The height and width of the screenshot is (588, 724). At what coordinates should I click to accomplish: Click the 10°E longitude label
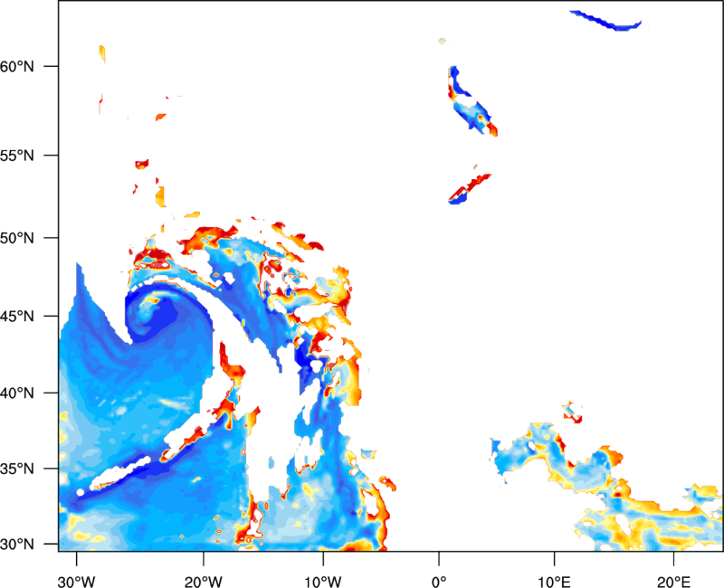pos(554,582)
